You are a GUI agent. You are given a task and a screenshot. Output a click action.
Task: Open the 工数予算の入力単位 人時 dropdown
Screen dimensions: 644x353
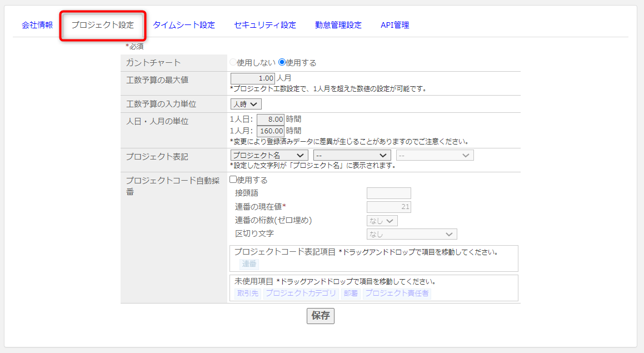click(246, 105)
